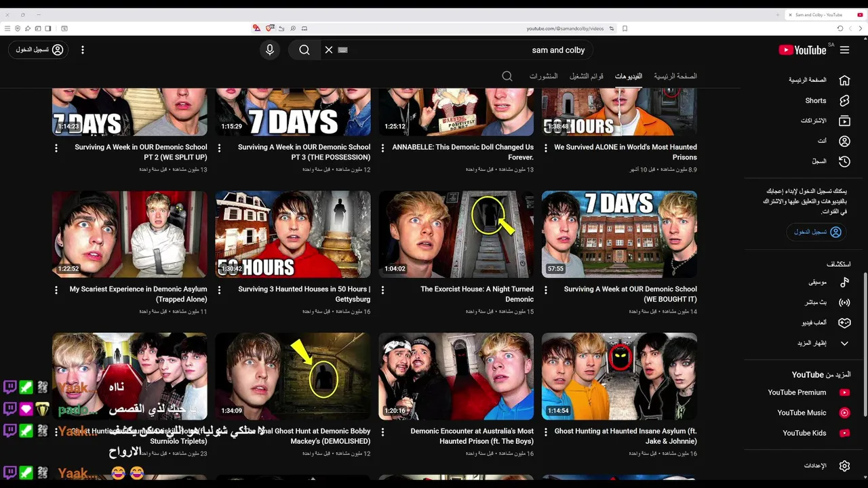868x488 pixels.
Task: Switch to channel Home tab (الصفحة الرئيسية)
Action: point(675,77)
